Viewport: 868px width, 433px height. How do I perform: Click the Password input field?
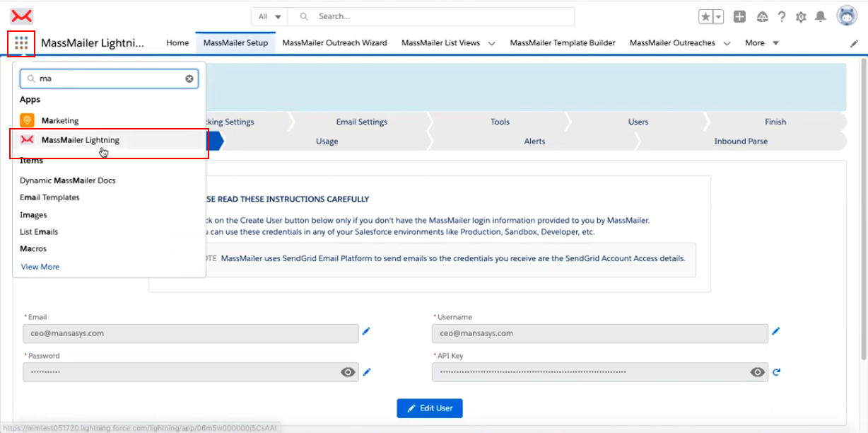click(191, 372)
